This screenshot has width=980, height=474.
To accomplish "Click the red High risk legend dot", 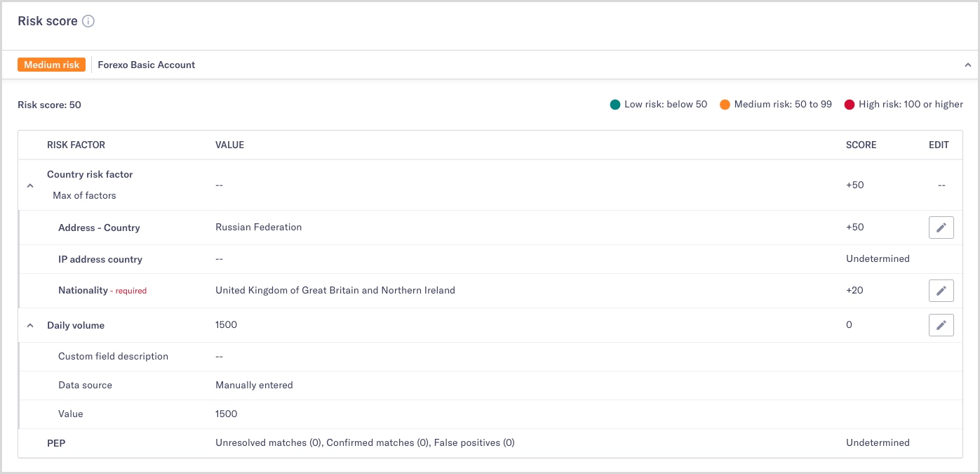I will pyautogui.click(x=850, y=103).
